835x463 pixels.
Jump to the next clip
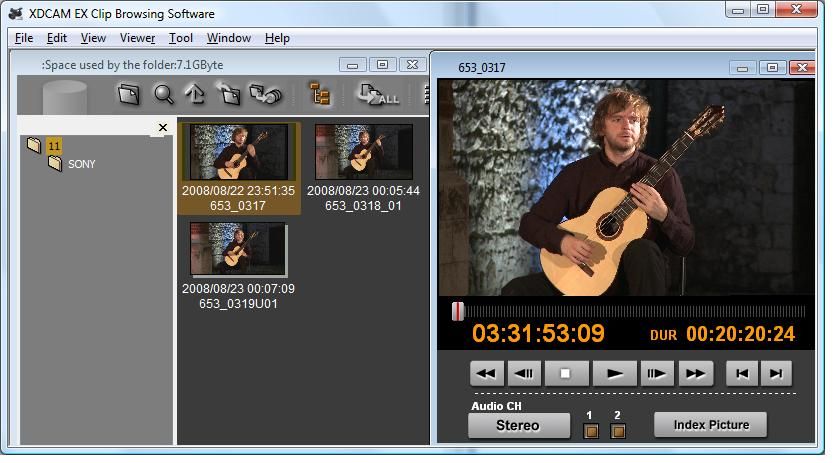pos(776,373)
